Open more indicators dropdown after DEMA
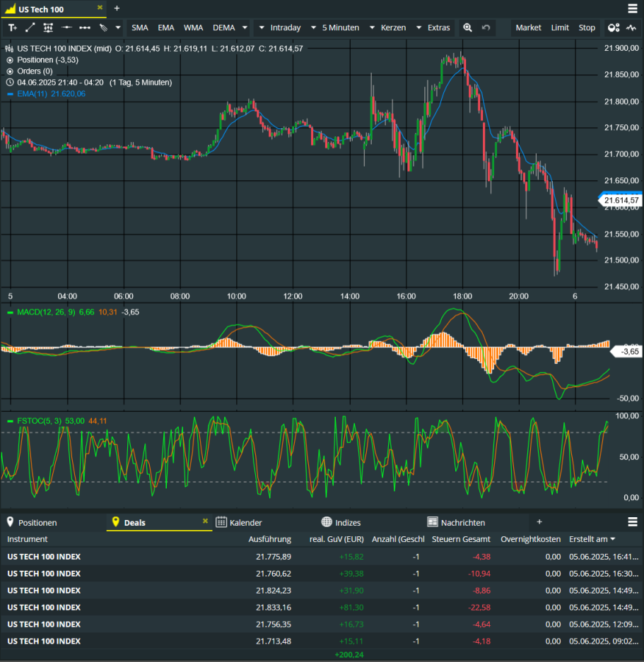The image size is (644, 662). pos(245,28)
